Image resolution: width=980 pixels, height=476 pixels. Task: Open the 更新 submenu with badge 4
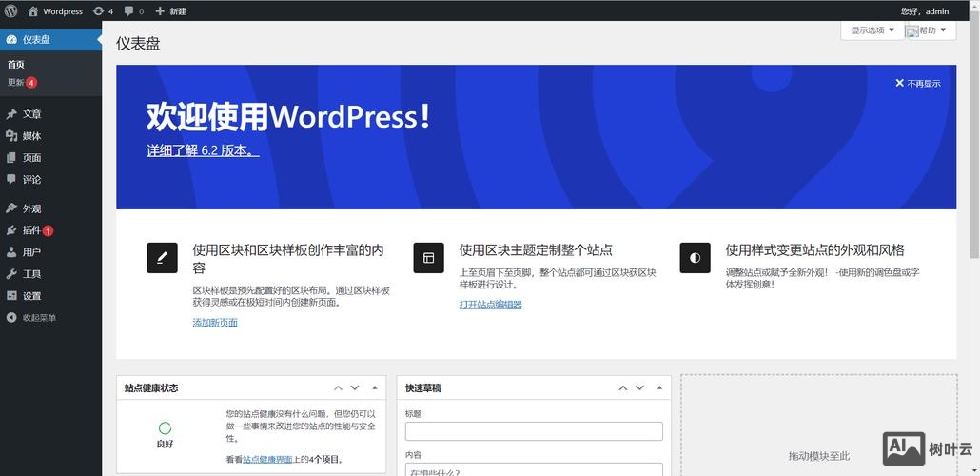[x=23, y=83]
